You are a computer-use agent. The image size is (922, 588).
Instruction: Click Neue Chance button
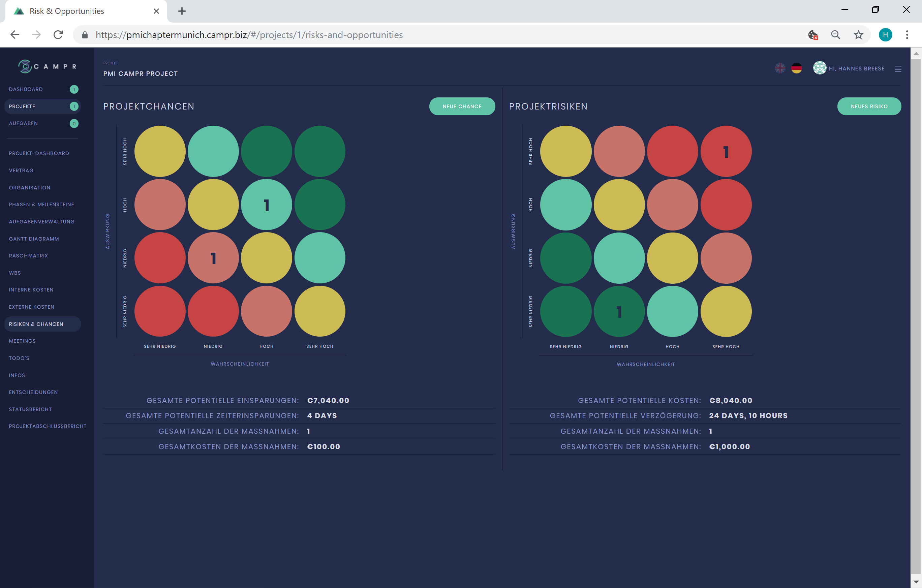pos(462,106)
